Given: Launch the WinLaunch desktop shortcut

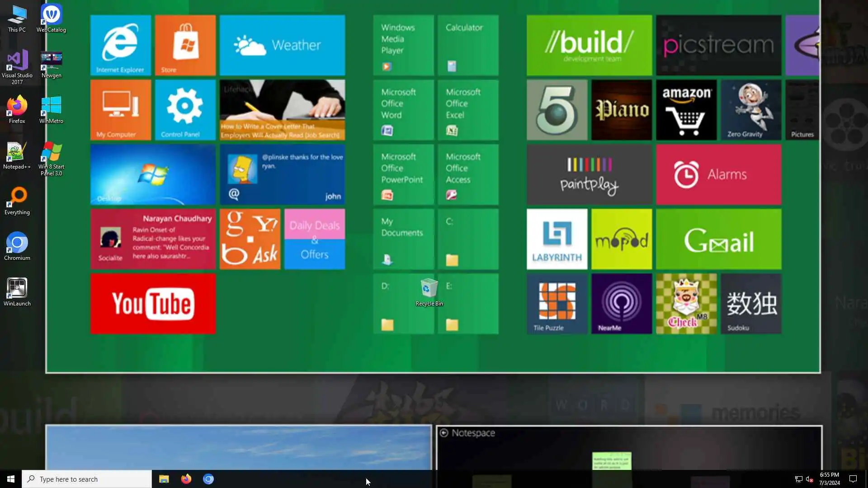Looking at the screenshot, I should (17, 289).
